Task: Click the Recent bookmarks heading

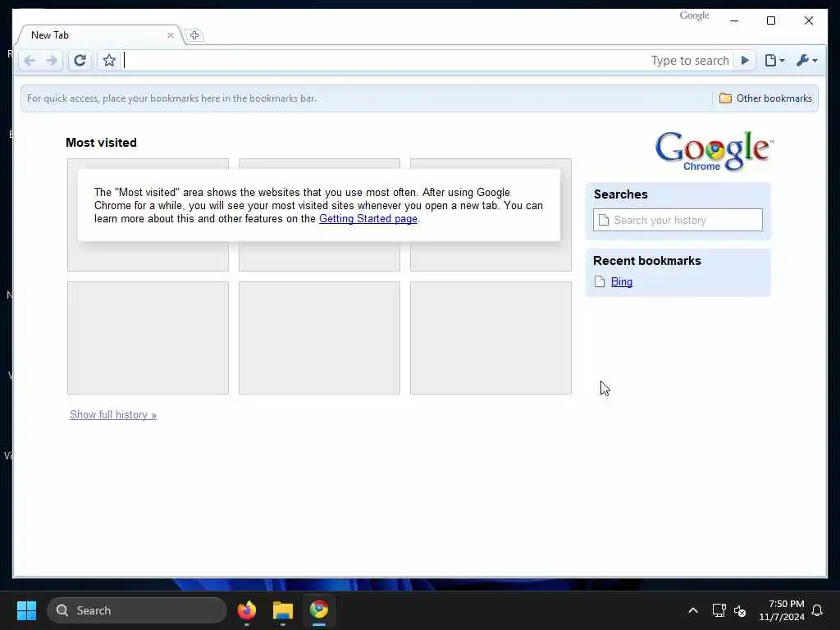Action: (646, 261)
